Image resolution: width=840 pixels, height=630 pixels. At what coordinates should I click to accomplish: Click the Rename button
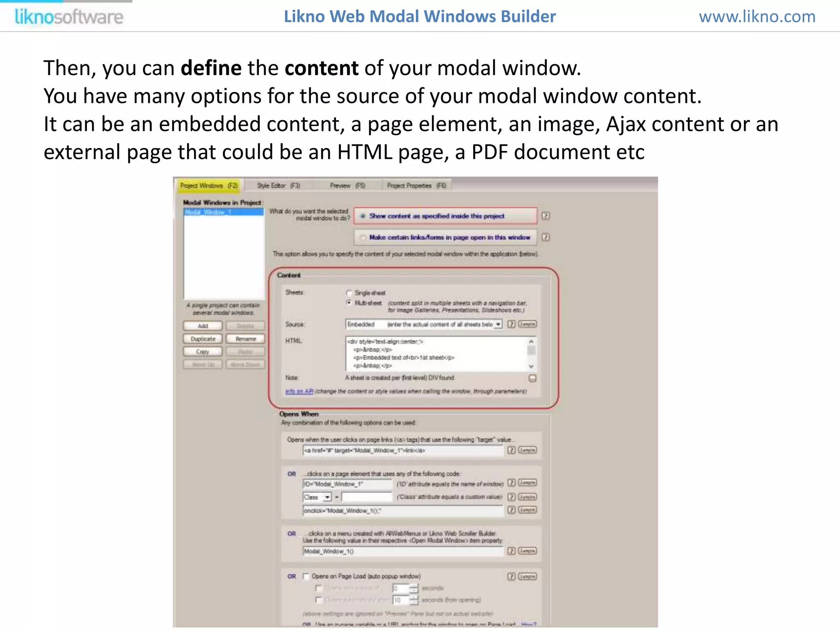coord(245,339)
